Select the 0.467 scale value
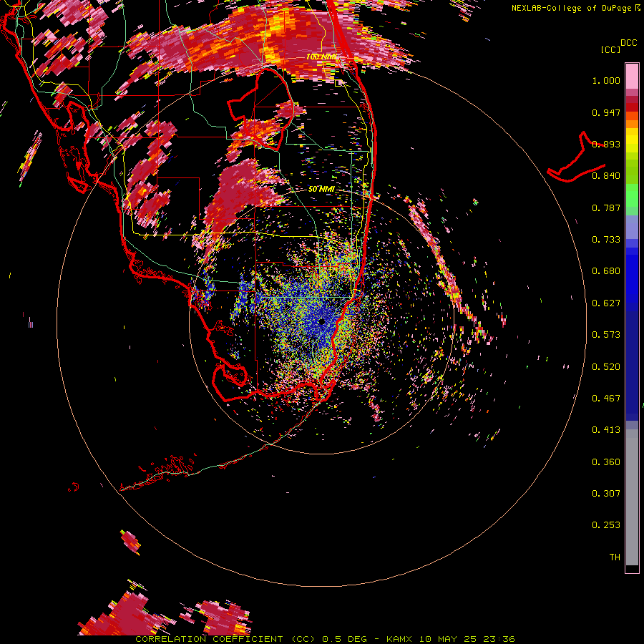Image resolution: width=644 pixels, height=644 pixels. pos(606,399)
